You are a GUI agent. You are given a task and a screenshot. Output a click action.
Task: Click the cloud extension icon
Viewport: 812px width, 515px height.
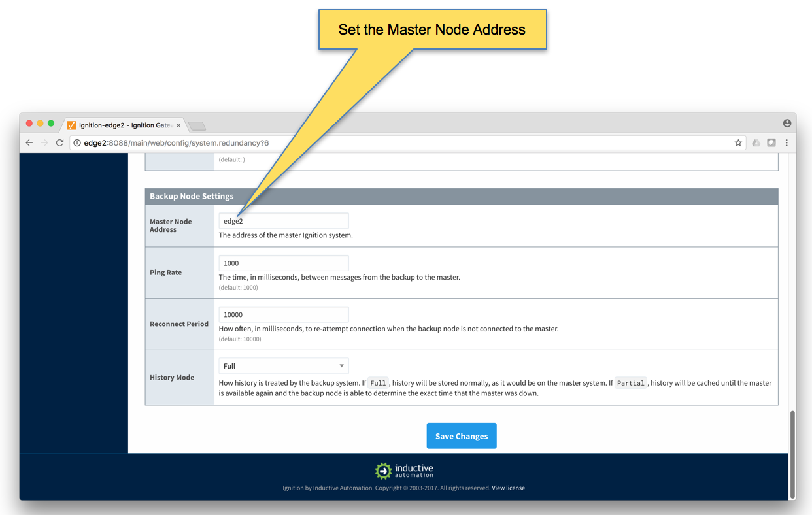[756, 142]
